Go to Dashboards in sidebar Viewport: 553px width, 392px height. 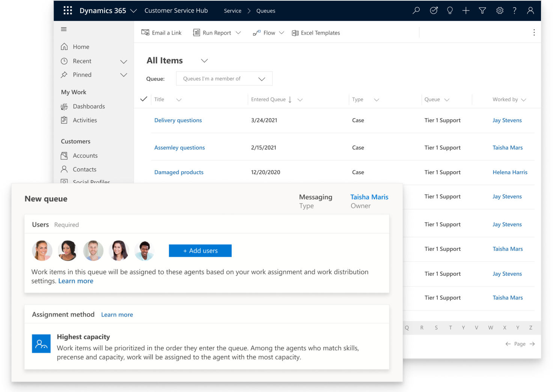(x=89, y=107)
